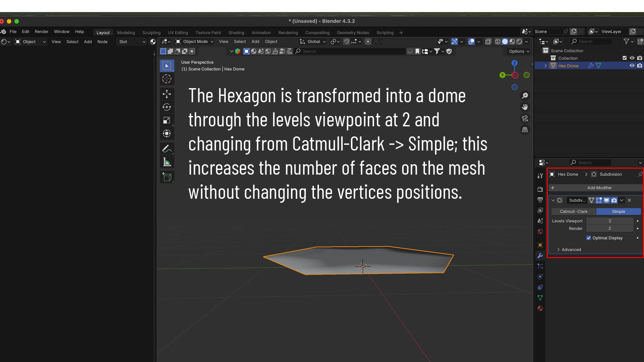Switch to the Sculpting workspace tab
Screen dimensions: 644x362
[151, 33]
